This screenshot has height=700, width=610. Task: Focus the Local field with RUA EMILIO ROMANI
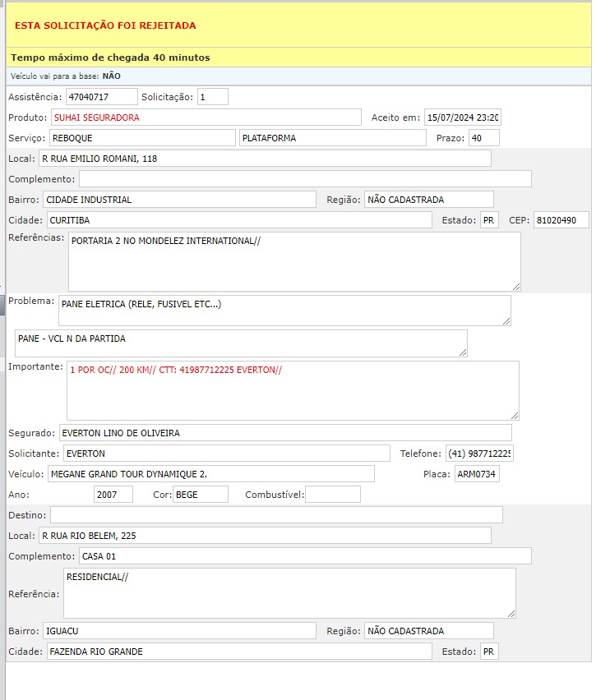click(x=264, y=159)
